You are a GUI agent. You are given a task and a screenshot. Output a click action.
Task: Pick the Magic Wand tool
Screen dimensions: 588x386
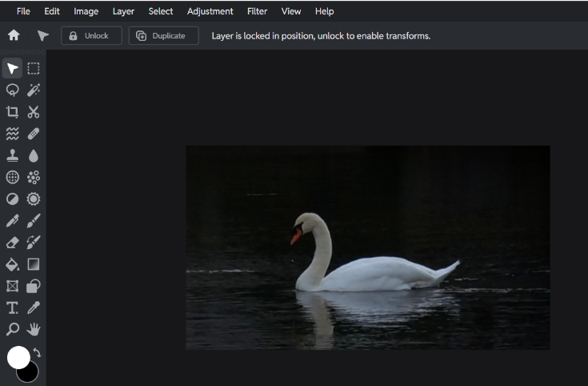point(34,90)
